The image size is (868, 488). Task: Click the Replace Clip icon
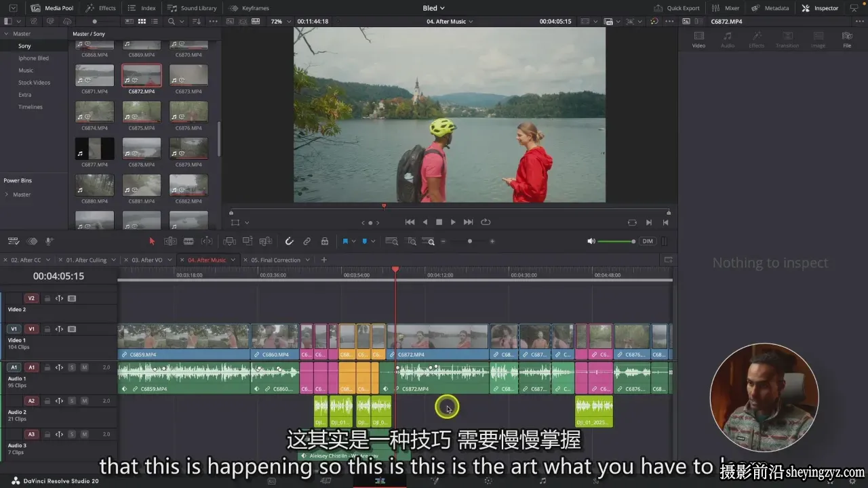click(x=266, y=241)
